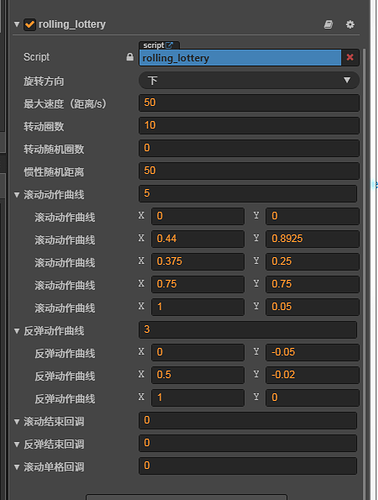Image resolution: width=378 pixels, height=500 pixels.
Task: Edit the 惯性随机距离 value 50
Action: pos(249,171)
